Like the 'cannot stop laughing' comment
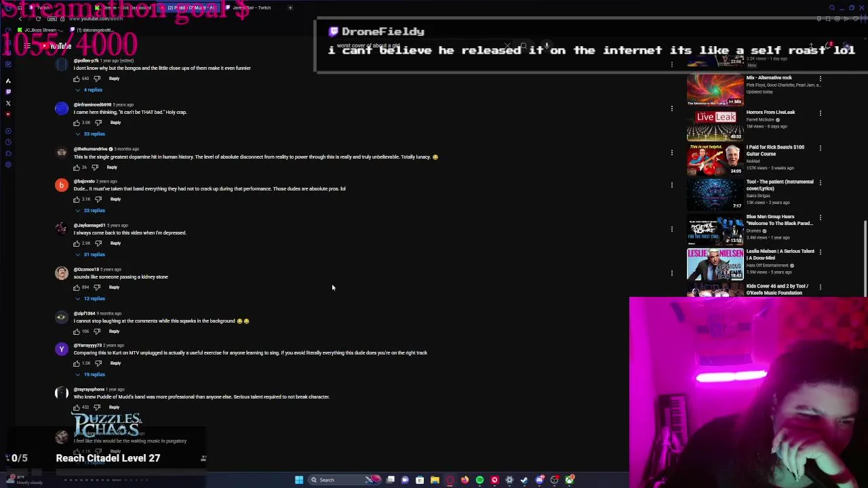The width and height of the screenshot is (868, 488). [x=77, y=331]
